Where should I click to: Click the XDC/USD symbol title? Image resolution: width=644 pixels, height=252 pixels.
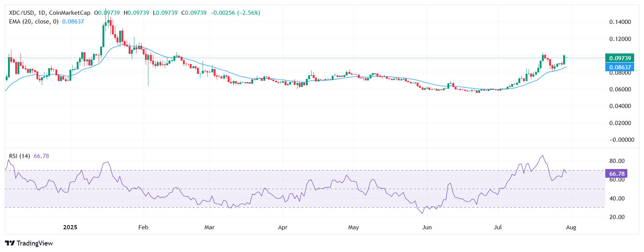point(22,13)
